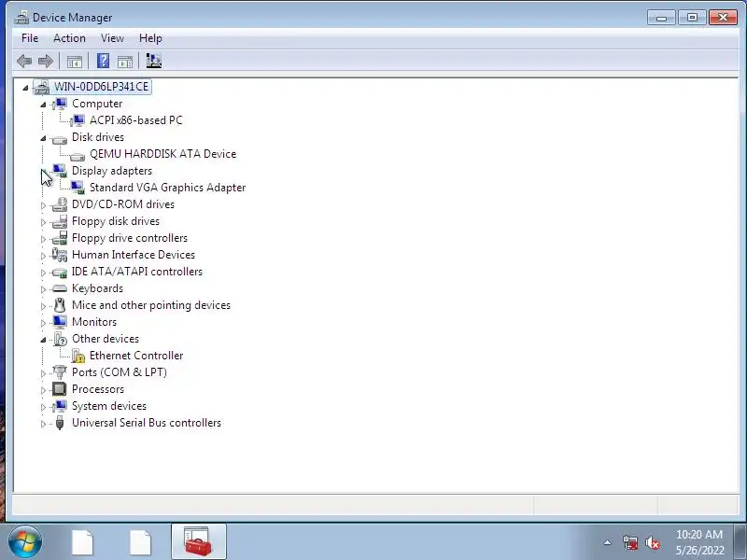This screenshot has width=747, height=560.
Task: Click the Display adapters category icon
Action: (60, 171)
